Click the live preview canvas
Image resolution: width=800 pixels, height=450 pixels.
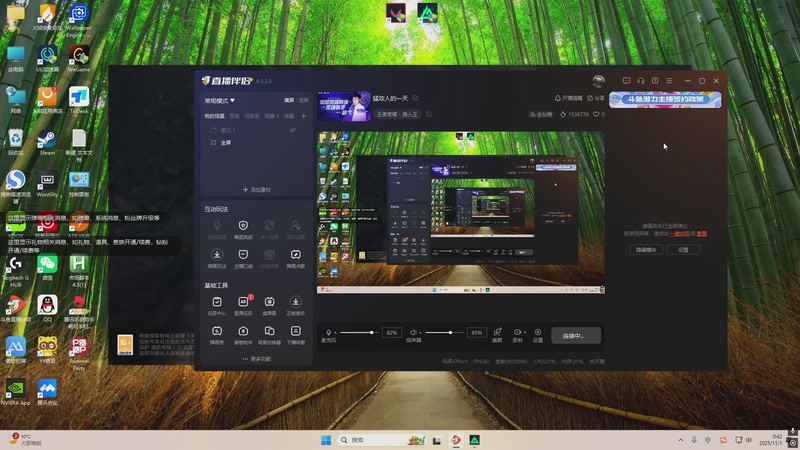tap(461, 212)
